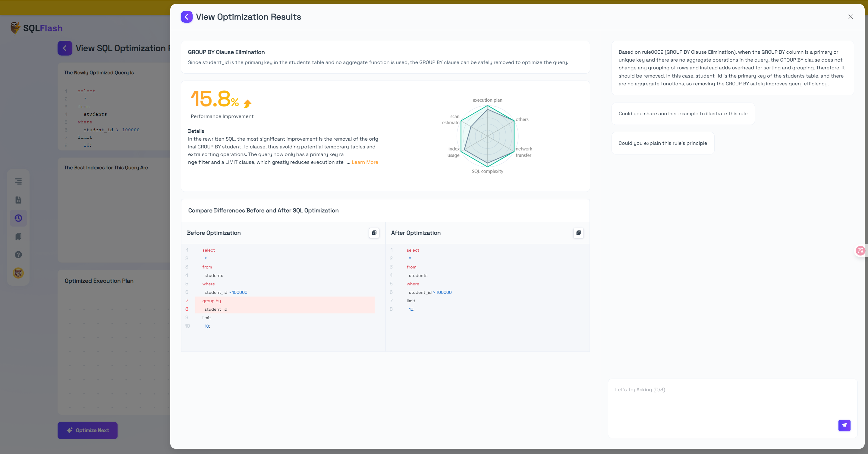The height and width of the screenshot is (454, 868).
Task: Open the owl assistant avatar at sidebar bottom
Action: 18,273
